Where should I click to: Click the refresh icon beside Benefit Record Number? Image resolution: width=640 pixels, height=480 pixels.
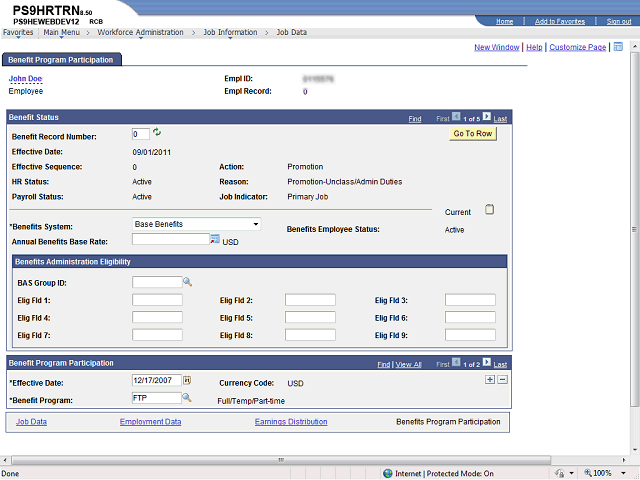[157, 132]
